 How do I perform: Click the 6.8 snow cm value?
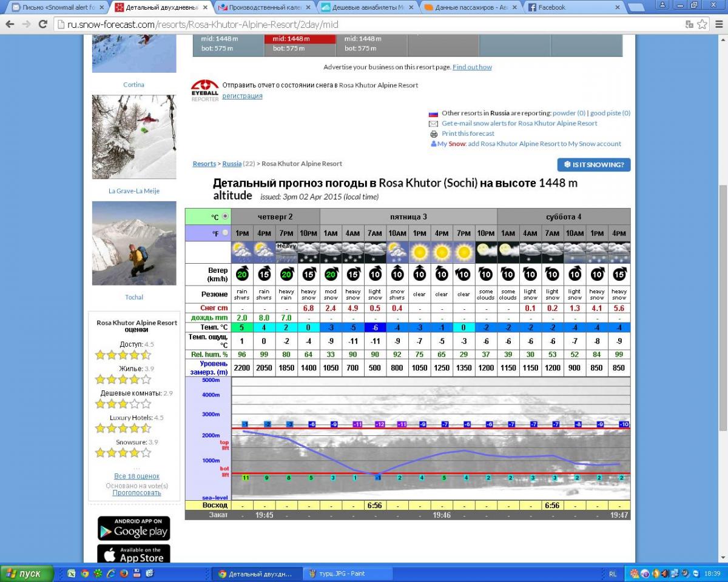[308, 308]
